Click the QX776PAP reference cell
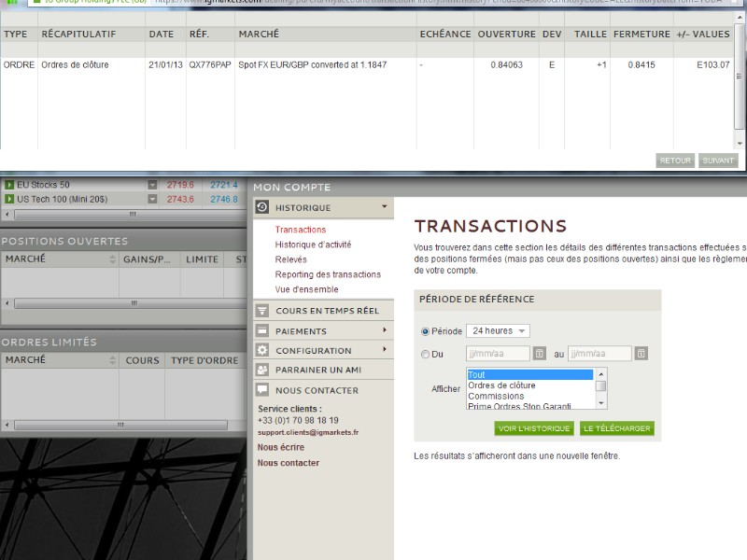This screenshot has width=747, height=560. point(210,64)
